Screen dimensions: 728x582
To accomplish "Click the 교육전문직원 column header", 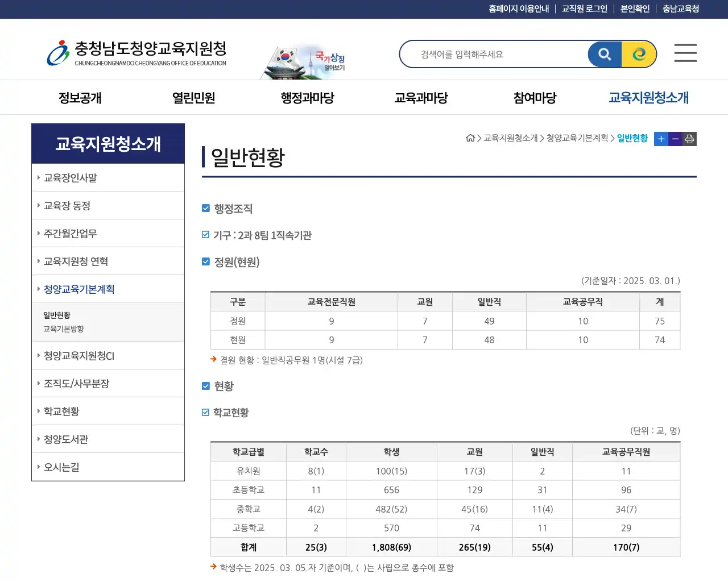I will coord(332,302).
